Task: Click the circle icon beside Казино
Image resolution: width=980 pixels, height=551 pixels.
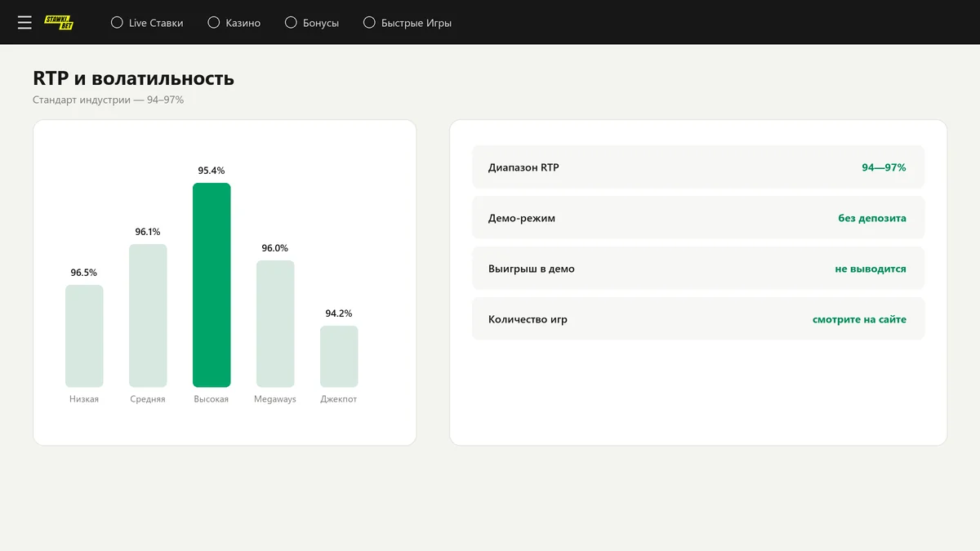Action: [x=214, y=23]
